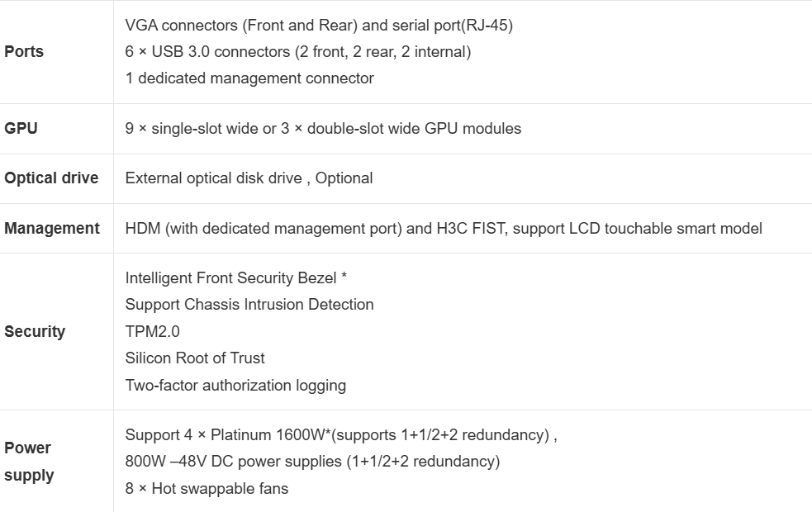Select the 800W –48V DC power supplies line
Image resolution: width=812 pixels, height=512 pixels.
coord(312,461)
